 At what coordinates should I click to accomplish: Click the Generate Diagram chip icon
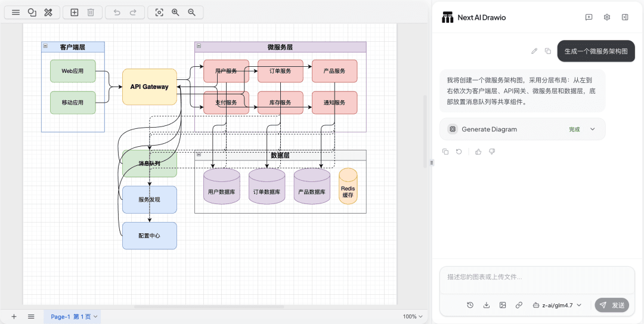pyautogui.click(x=452, y=129)
